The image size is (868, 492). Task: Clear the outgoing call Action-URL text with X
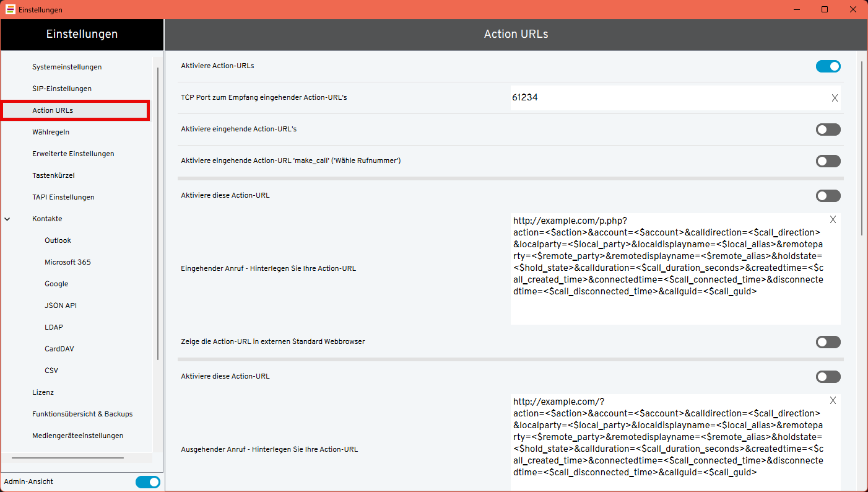[833, 400]
